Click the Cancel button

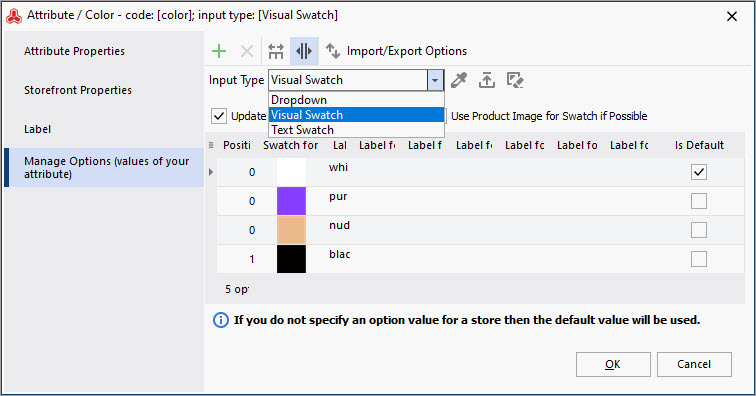pyautogui.click(x=694, y=364)
